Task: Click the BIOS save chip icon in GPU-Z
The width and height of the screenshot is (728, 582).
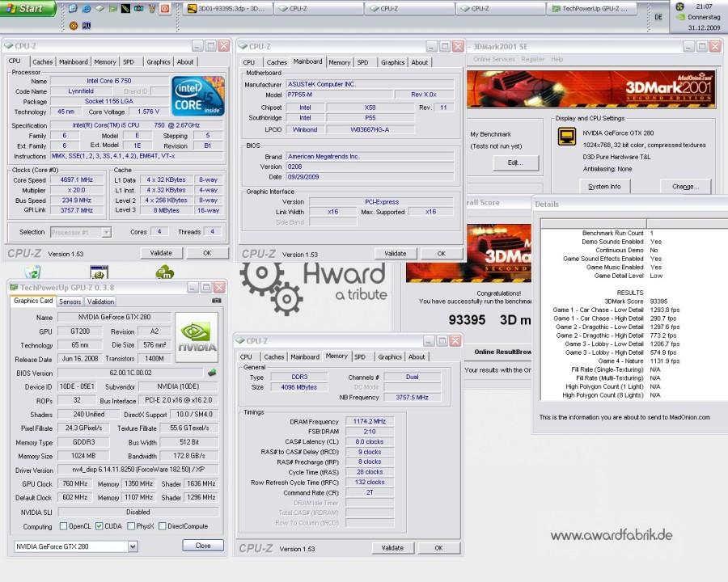Action: pos(212,372)
